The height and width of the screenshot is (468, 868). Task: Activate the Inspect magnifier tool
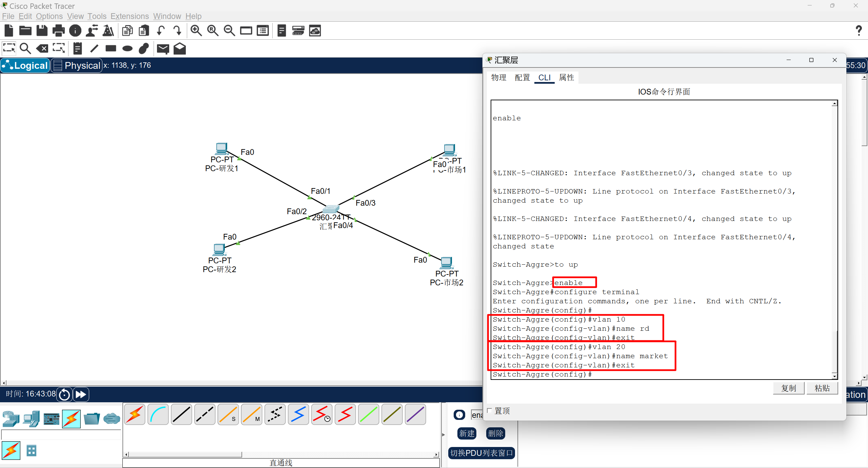(x=25, y=48)
